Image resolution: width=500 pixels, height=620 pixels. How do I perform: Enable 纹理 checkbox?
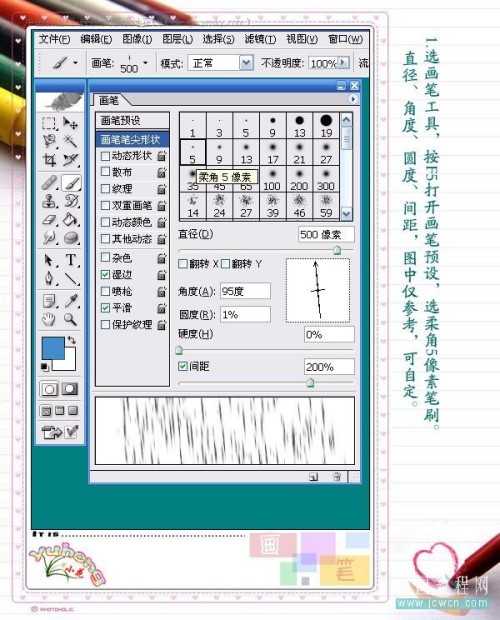(105, 189)
